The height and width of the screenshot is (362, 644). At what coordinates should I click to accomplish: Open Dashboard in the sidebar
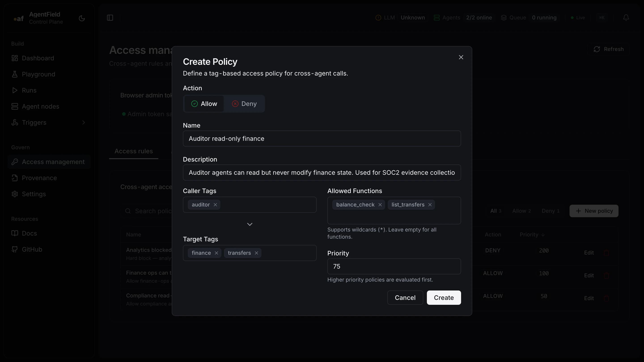(x=49, y=58)
